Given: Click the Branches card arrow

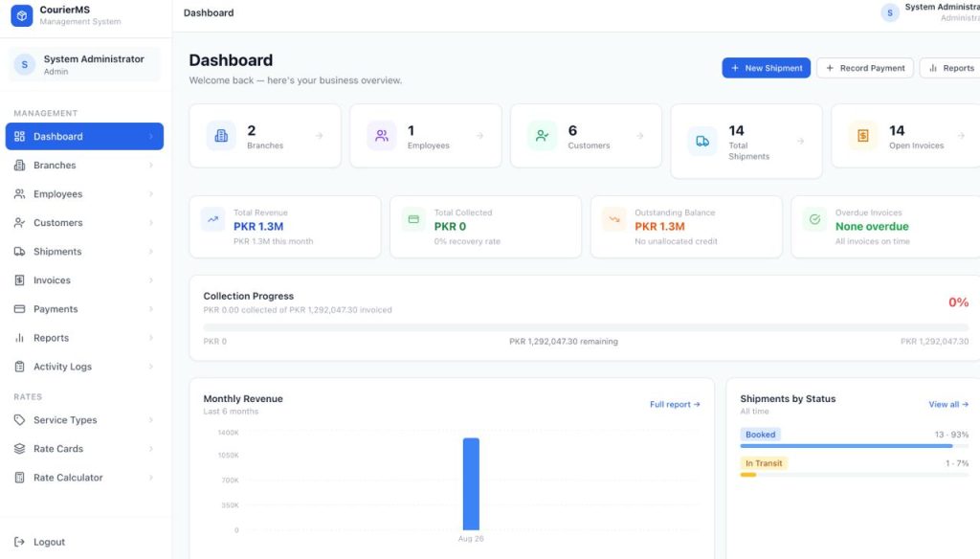Looking at the screenshot, I should click(x=319, y=136).
